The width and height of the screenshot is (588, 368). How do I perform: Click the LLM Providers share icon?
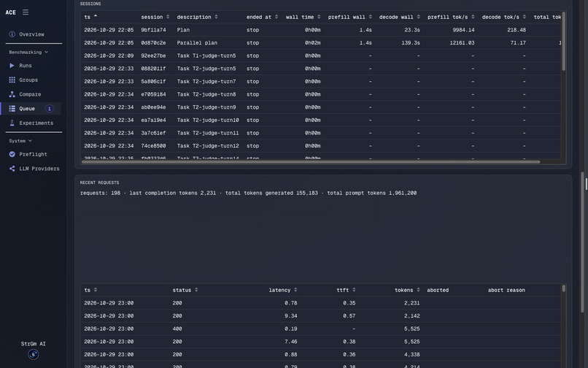tap(12, 169)
